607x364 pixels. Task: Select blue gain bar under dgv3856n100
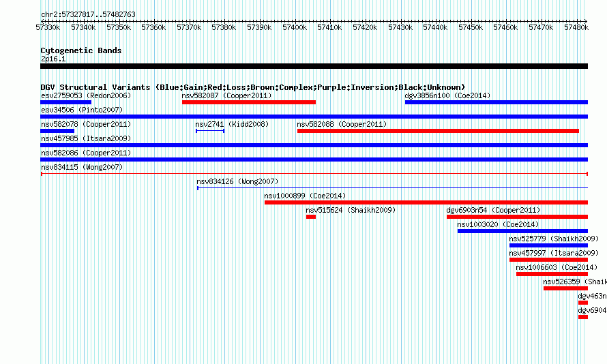click(x=497, y=102)
